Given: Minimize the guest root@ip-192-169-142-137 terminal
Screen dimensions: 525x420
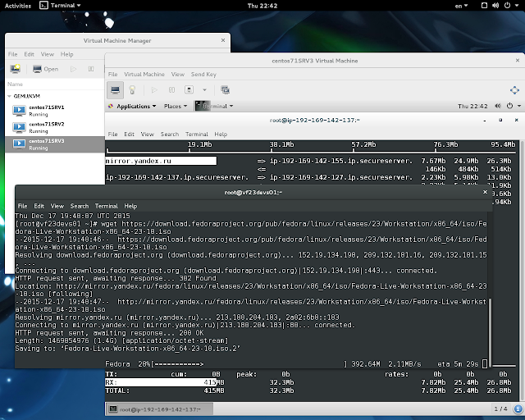Looking at the screenshot, I should (x=485, y=121).
